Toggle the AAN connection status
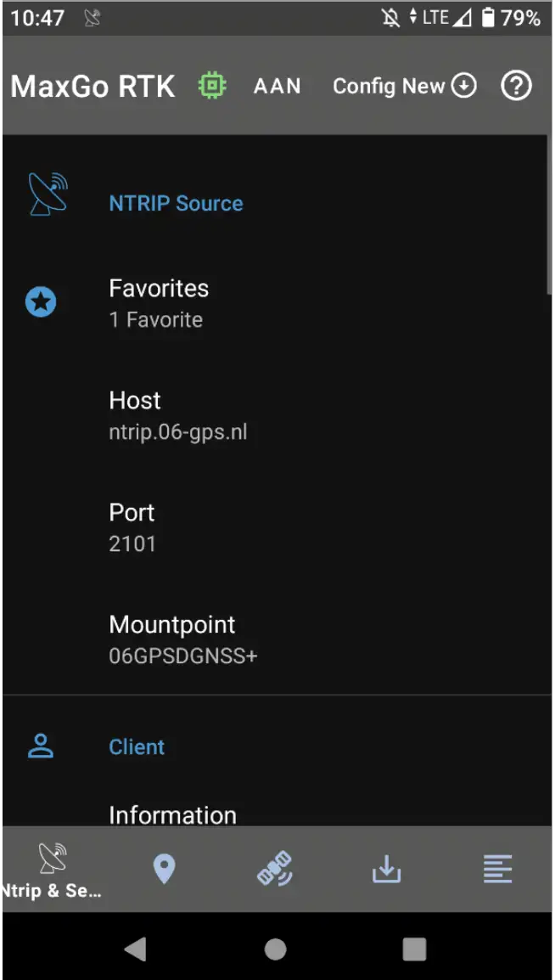 click(x=277, y=86)
